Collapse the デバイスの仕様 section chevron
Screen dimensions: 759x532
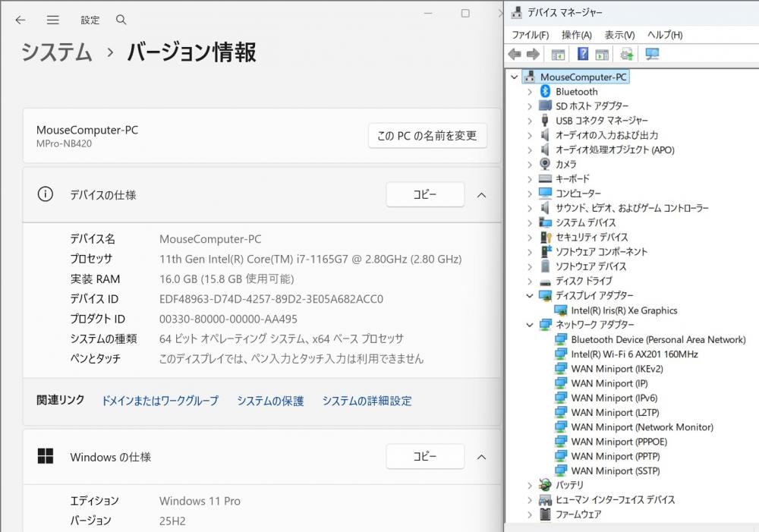point(481,195)
